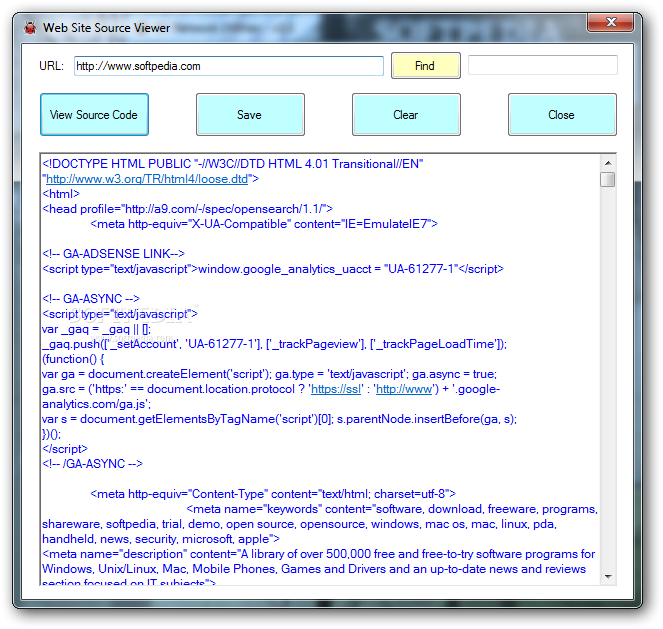The width and height of the screenshot is (663, 629).
Task: Click the ladybug application icon in title bar
Action: tap(30, 28)
